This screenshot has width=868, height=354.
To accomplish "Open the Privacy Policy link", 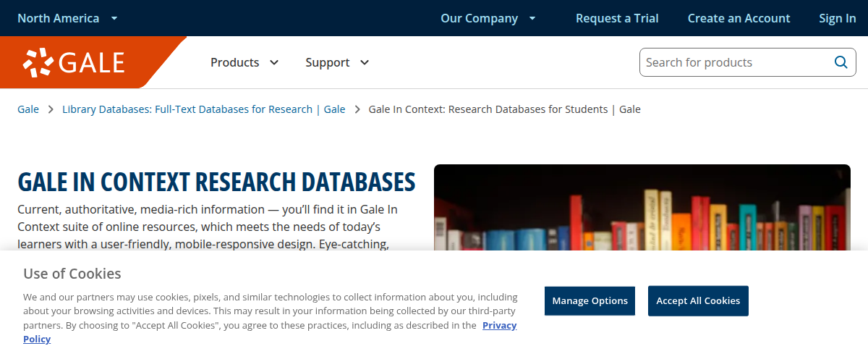I will (x=499, y=325).
